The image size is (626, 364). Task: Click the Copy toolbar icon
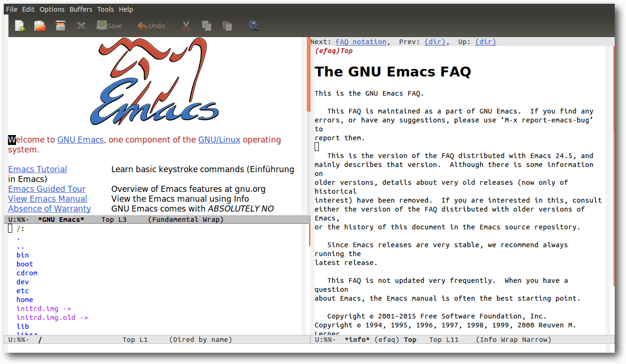point(206,26)
